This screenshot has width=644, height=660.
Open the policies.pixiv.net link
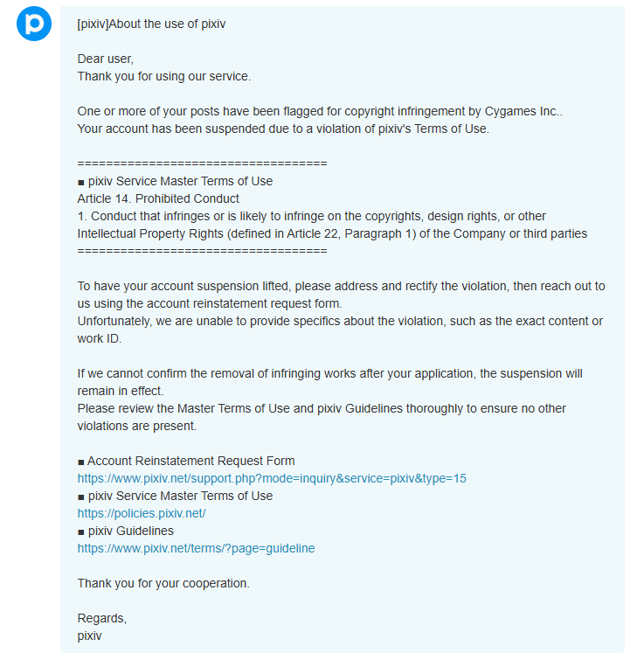[142, 513]
